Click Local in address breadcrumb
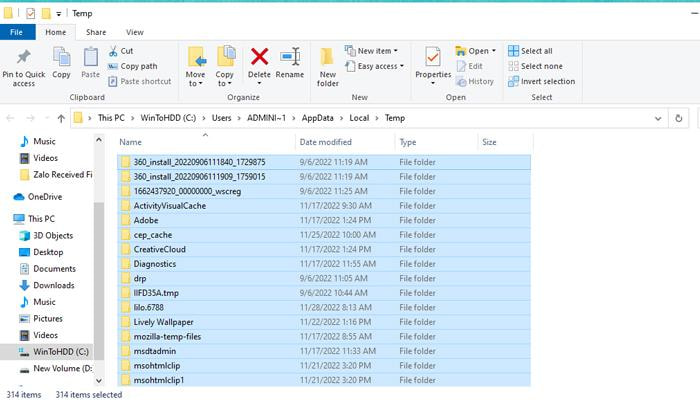 click(x=359, y=118)
